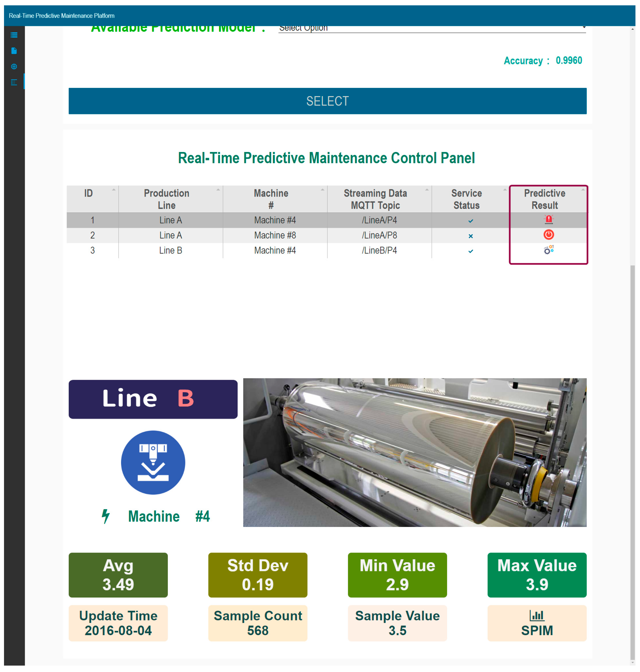Click red power icon for Machine #8
The width and height of the screenshot is (640, 672).
(548, 235)
